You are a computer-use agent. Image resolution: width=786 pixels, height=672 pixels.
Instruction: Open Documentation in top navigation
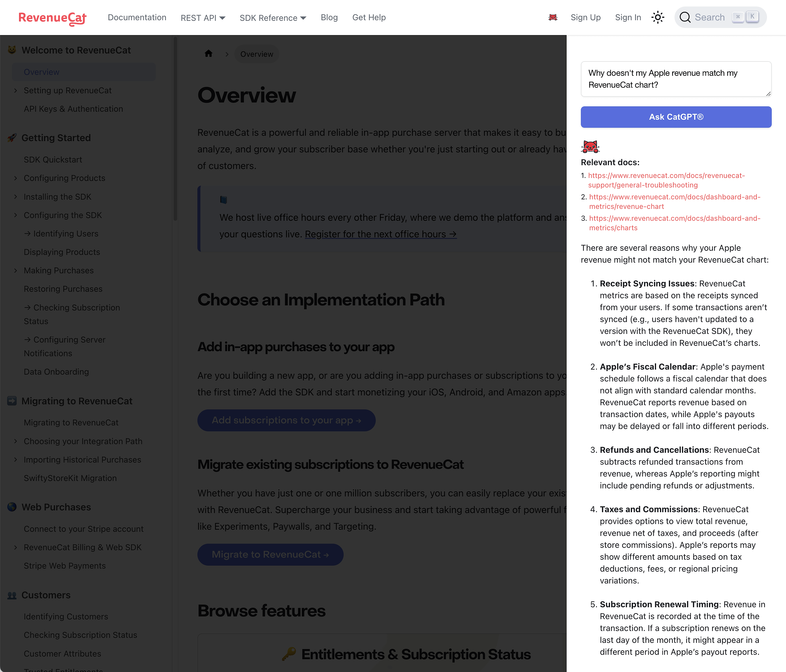click(x=137, y=18)
